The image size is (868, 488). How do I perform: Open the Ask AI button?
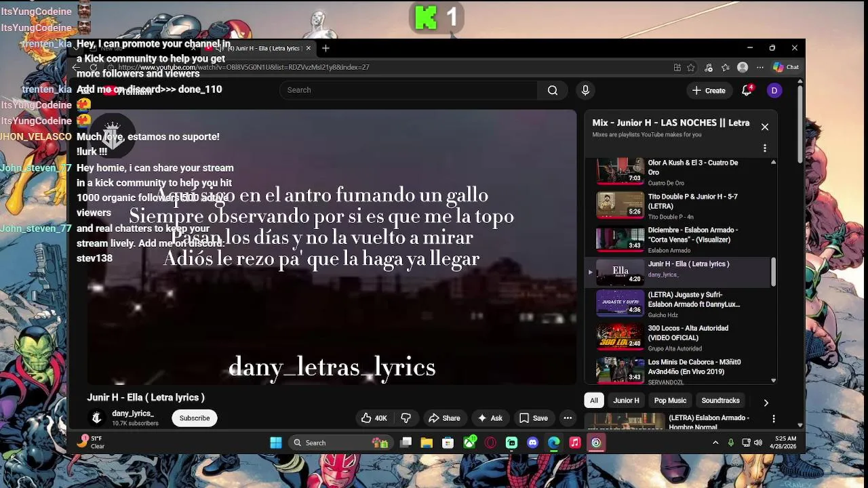(490, 418)
